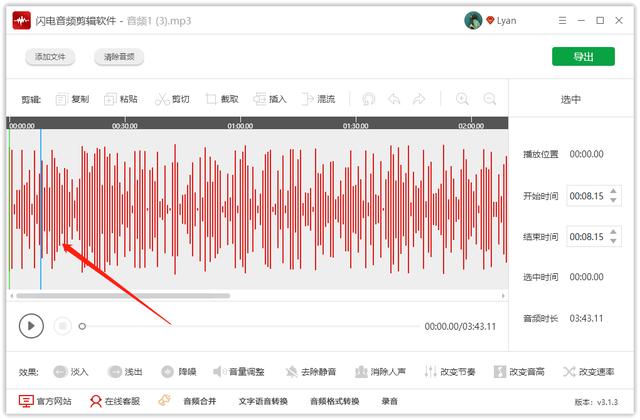The width and height of the screenshot is (640, 420).
Task: Click the VIP diamond icon beside Lyan
Action: 490,20
